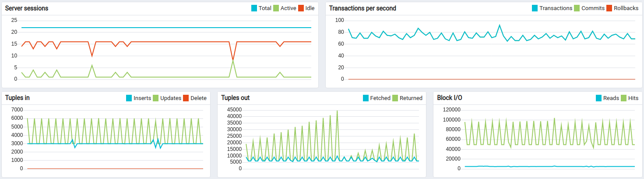Click the red Delete legend swatch
This screenshot has width=644, height=179.
tap(186, 98)
